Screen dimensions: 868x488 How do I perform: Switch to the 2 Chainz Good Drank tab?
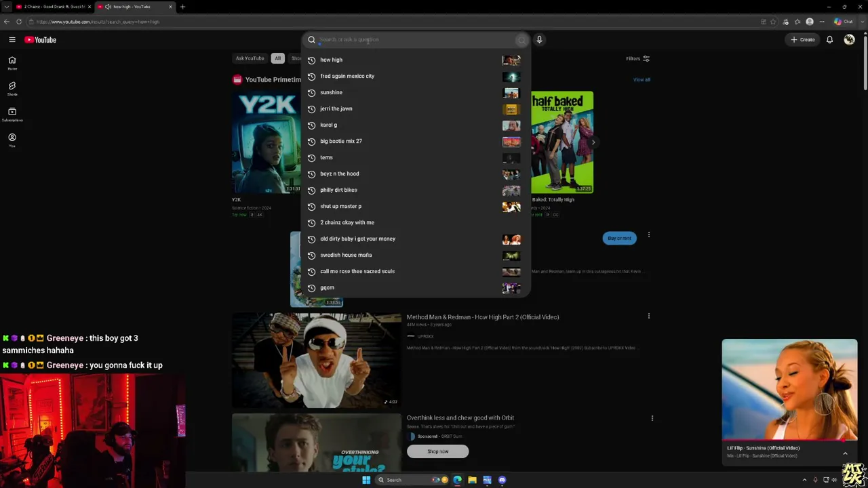click(53, 7)
